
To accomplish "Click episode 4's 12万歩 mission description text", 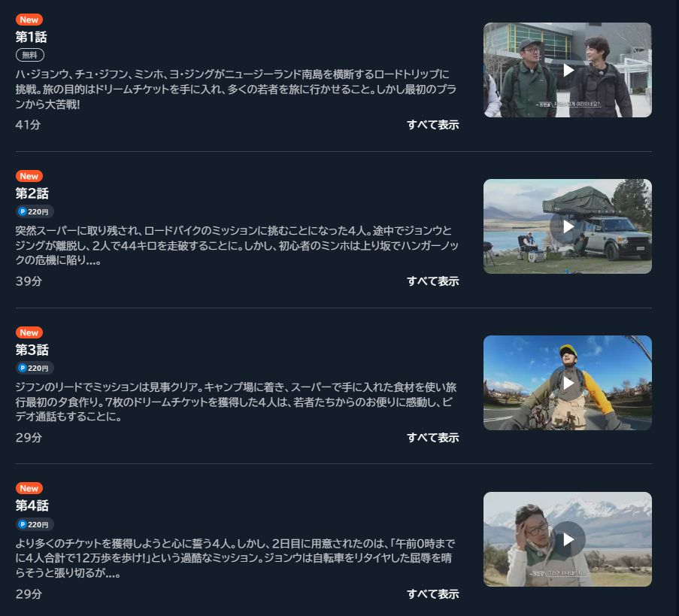I will 235,558.
